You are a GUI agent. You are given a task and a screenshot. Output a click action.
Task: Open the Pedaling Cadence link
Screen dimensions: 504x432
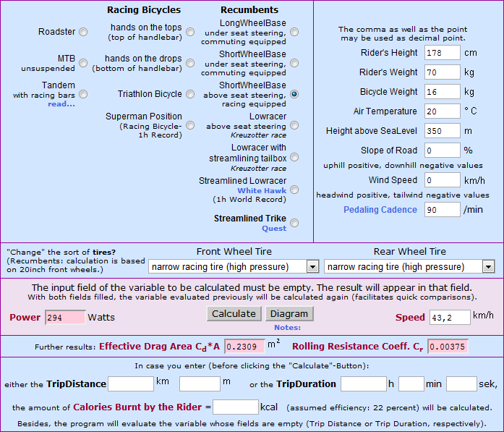point(380,210)
